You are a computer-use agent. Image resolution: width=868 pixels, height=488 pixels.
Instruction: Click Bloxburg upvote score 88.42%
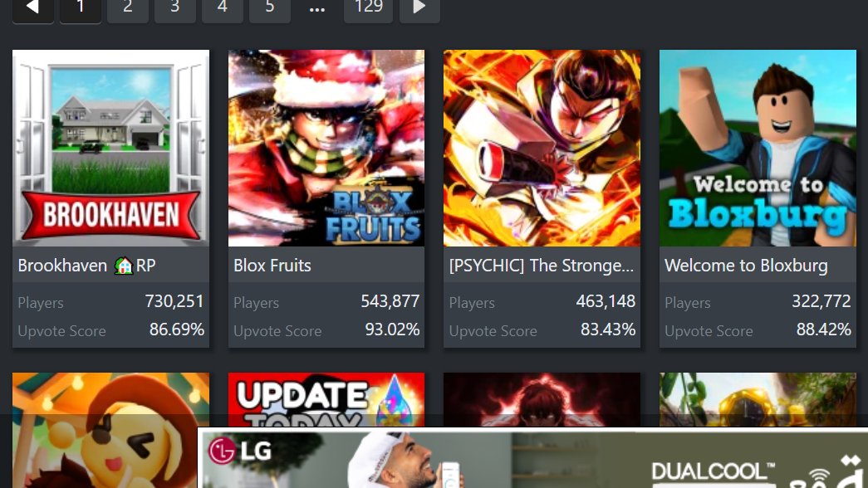click(824, 329)
